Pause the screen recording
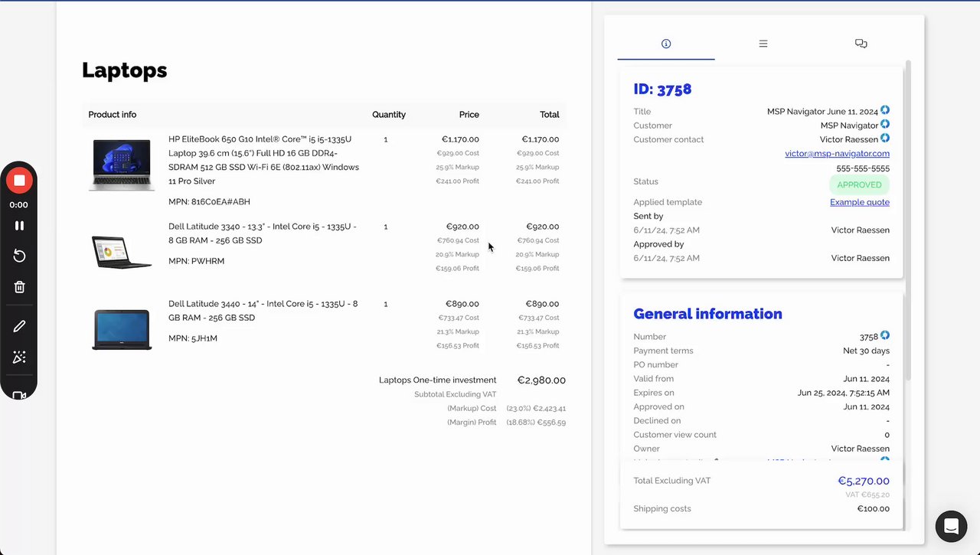This screenshot has width=980, height=555. [19, 226]
